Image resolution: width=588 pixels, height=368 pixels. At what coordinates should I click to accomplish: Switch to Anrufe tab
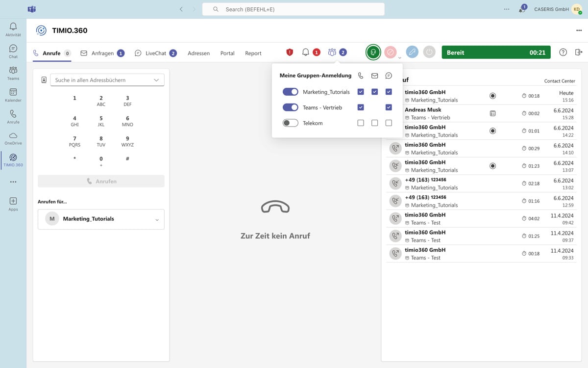tap(52, 53)
